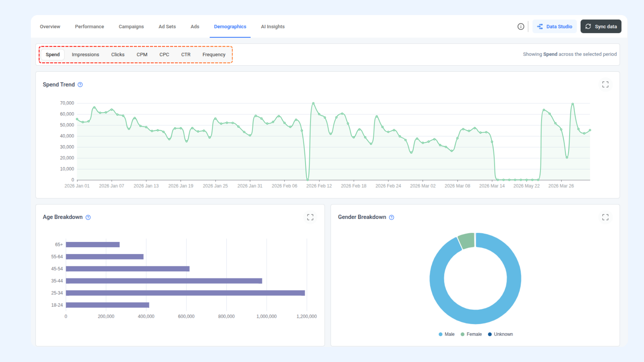Toggle Female series in gender legend
Image resolution: width=644 pixels, height=362 pixels.
point(471,334)
